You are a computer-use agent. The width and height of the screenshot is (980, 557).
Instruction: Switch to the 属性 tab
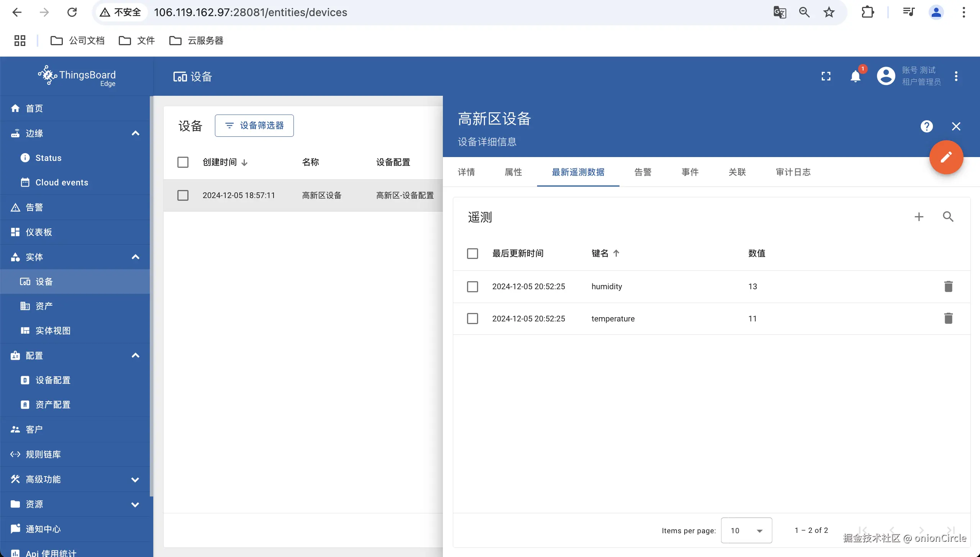click(513, 172)
